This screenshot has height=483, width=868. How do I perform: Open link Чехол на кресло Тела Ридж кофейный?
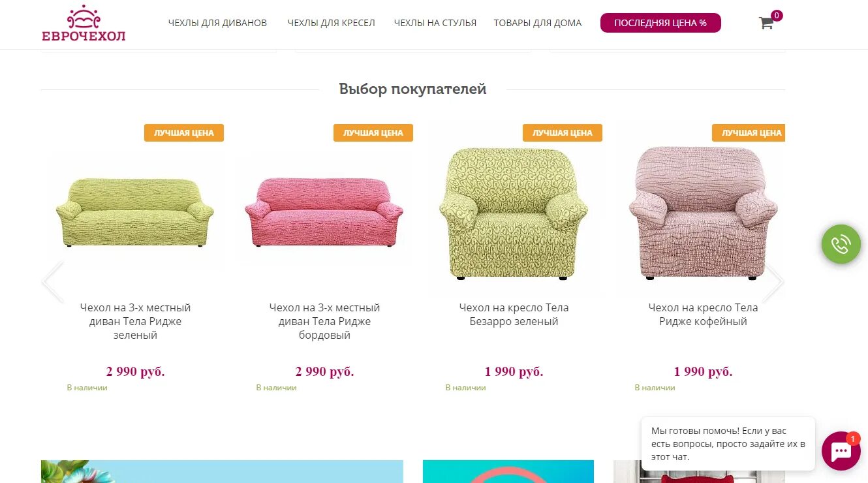coord(703,315)
